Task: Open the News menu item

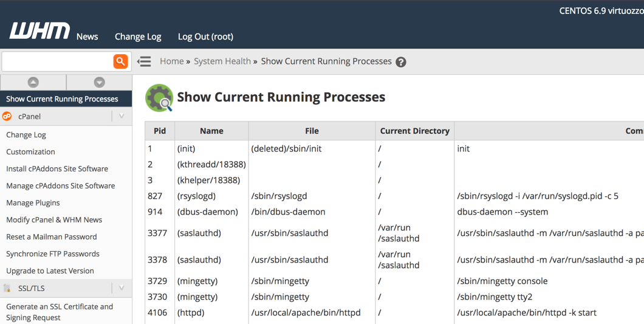Action: (x=87, y=36)
